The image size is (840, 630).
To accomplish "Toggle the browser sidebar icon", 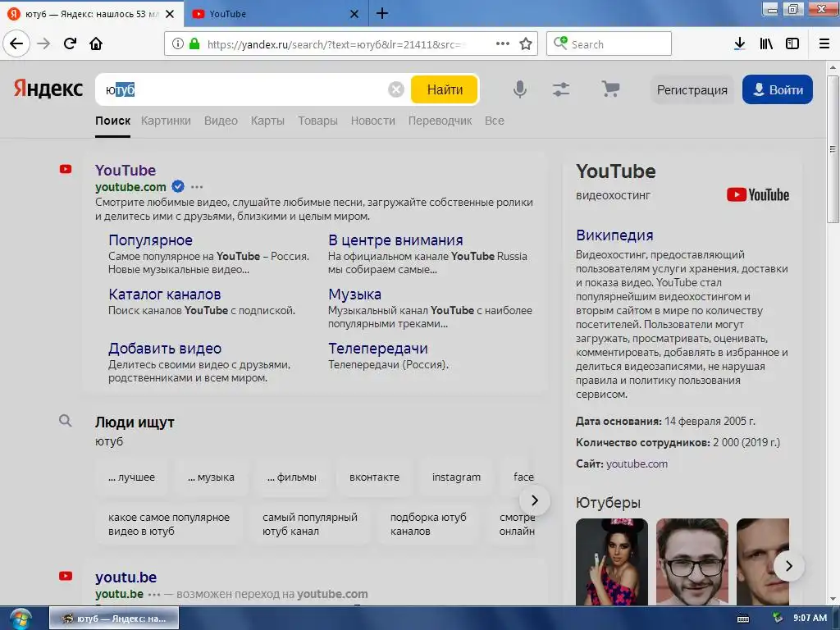I will click(792, 43).
